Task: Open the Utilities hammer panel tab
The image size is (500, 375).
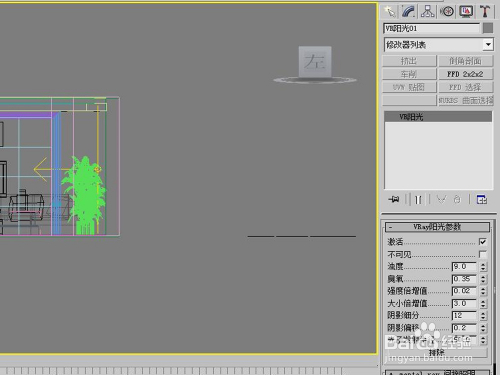Action: (x=485, y=11)
